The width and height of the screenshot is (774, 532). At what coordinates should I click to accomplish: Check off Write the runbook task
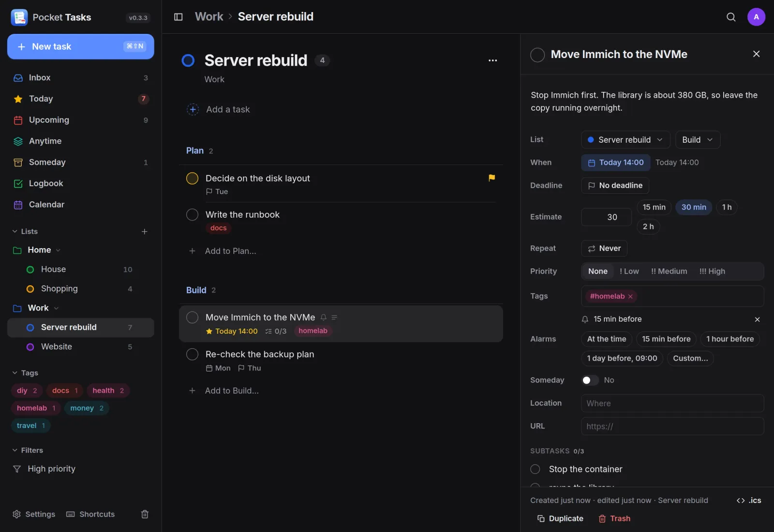click(192, 215)
